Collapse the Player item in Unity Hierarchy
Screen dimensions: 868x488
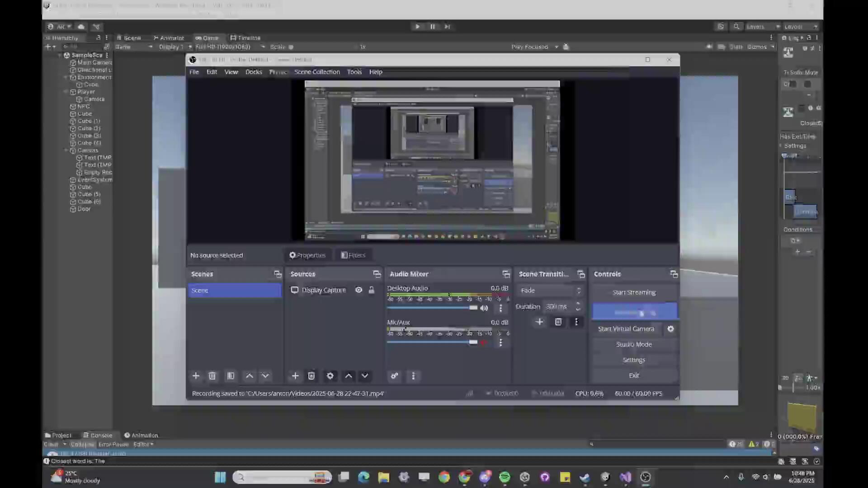[66, 92]
